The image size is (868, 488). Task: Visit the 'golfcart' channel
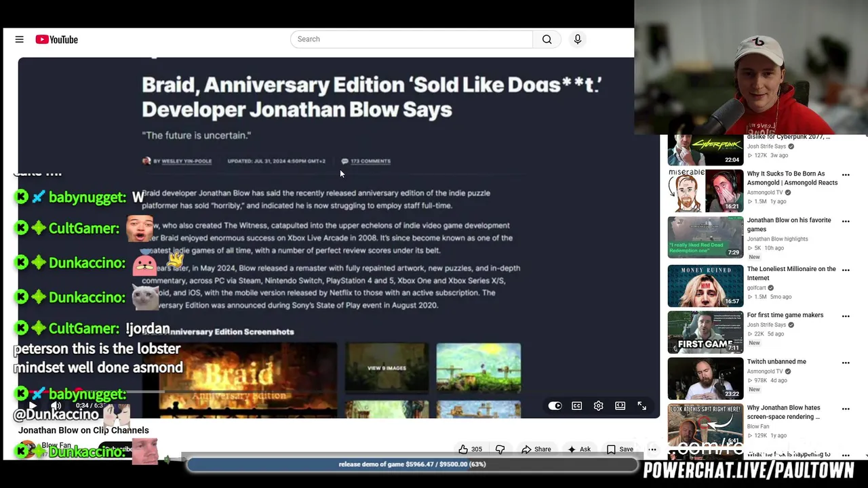click(x=757, y=288)
